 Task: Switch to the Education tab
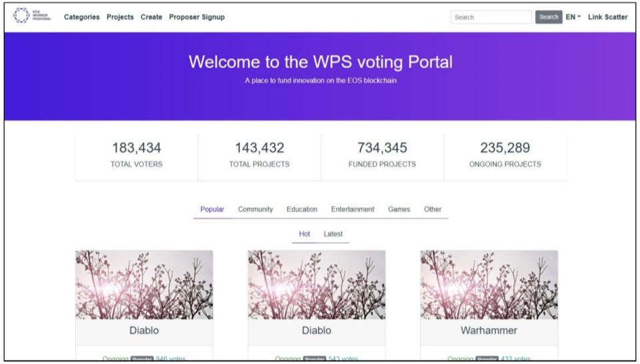[x=301, y=209]
